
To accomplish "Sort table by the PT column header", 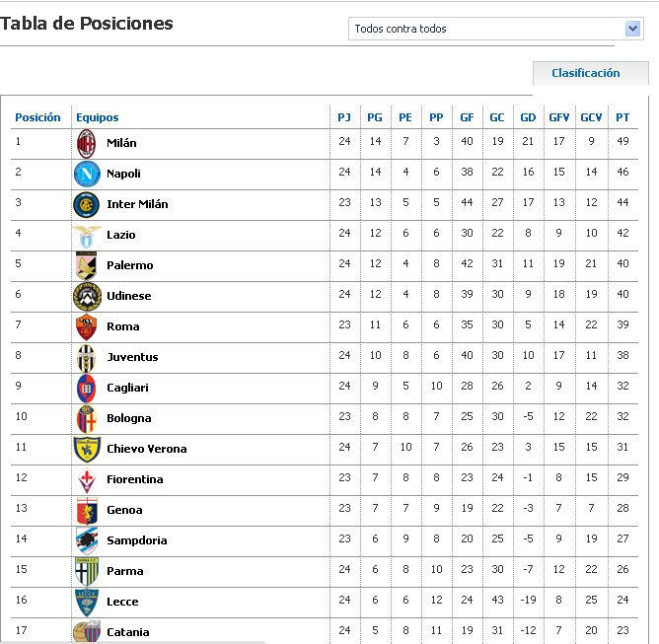I will 622,117.
